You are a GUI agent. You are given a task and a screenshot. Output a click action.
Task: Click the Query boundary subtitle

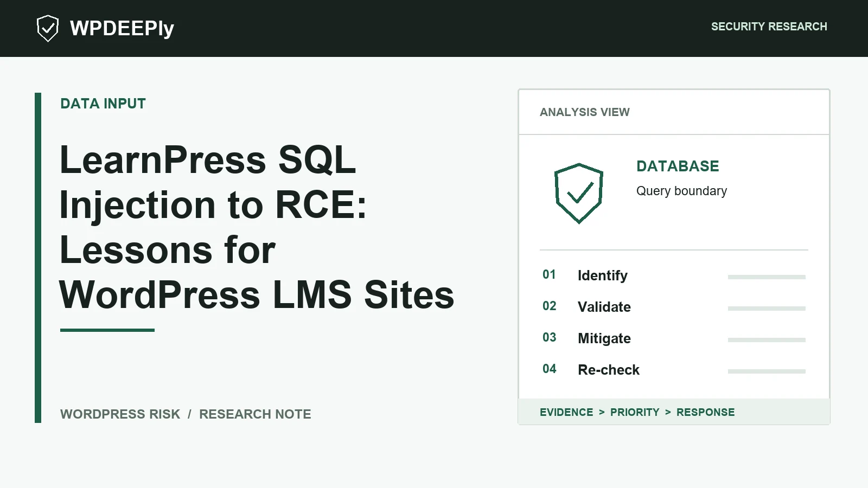[681, 191]
